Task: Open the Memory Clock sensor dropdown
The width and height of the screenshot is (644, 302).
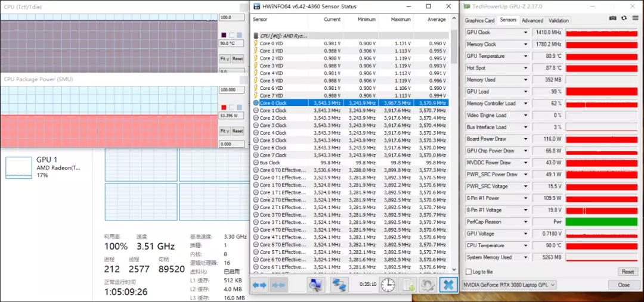Action: pyautogui.click(x=525, y=44)
